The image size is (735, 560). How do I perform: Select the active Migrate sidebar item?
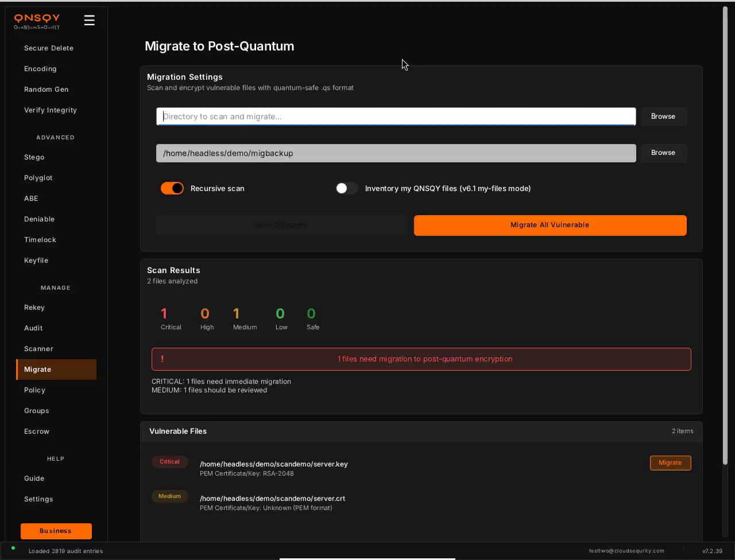point(56,370)
